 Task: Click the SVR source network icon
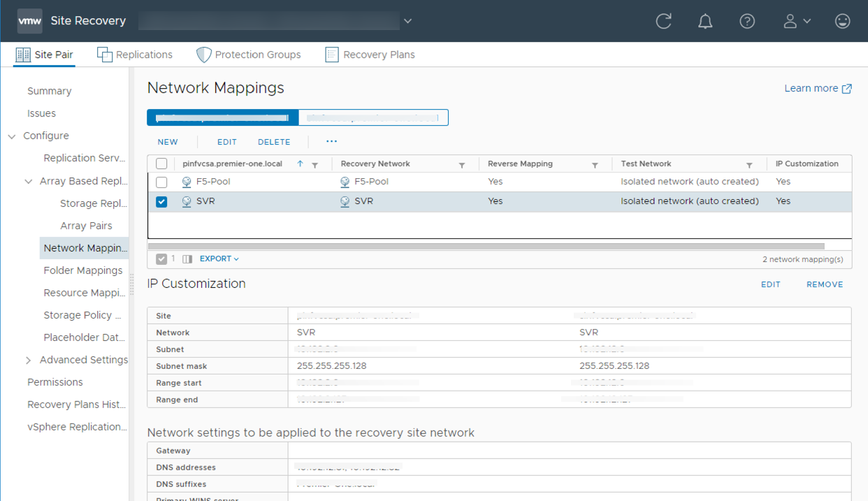187,201
